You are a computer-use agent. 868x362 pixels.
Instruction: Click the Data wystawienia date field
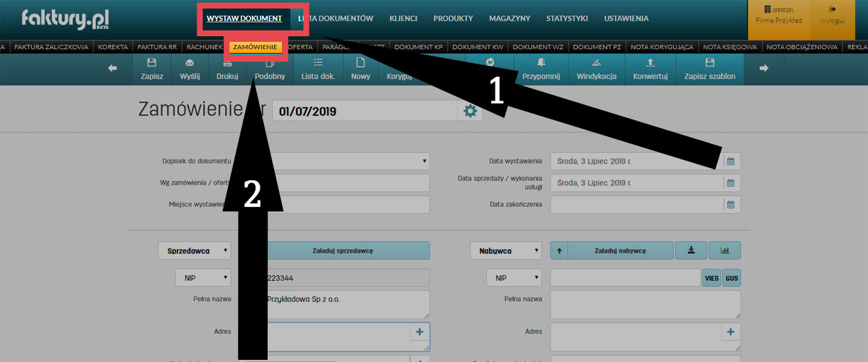point(637,161)
